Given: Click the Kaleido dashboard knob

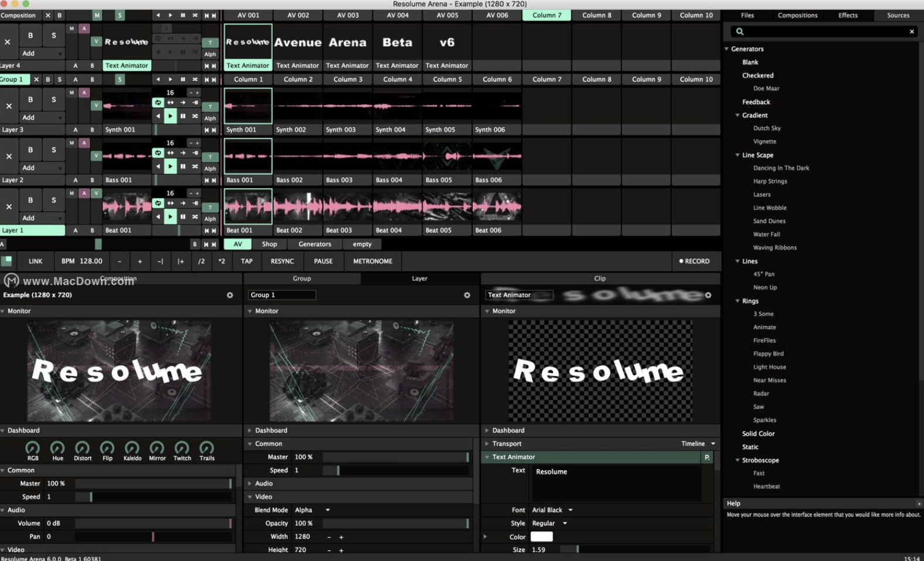Looking at the screenshot, I should [132, 448].
